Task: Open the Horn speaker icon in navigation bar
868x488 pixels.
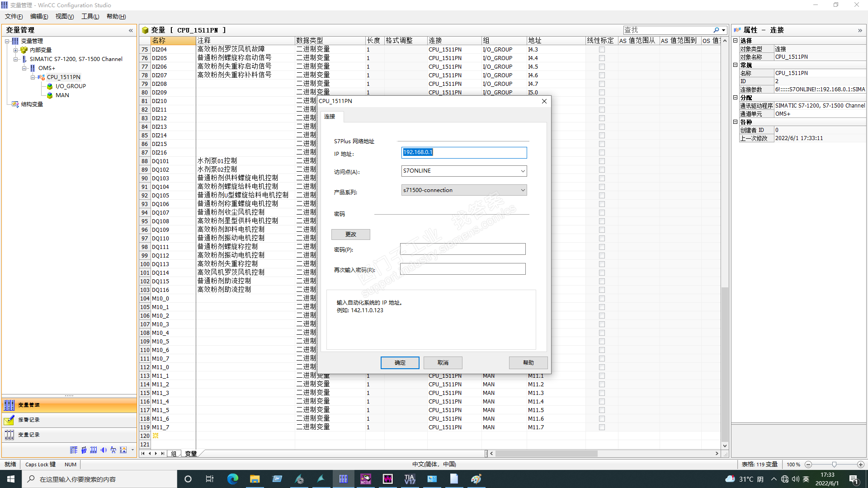Action: (x=104, y=450)
